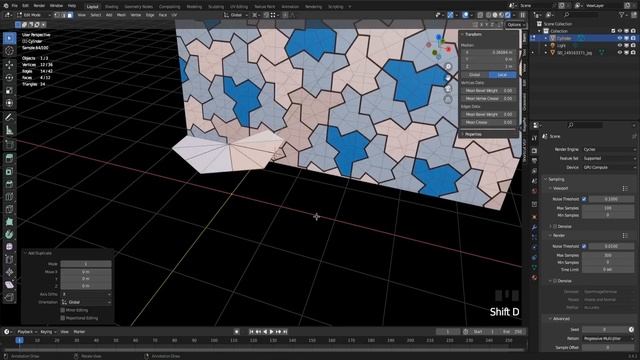Click the auto keying record button
Image resolution: width=640 pixels, height=360 pixels.
tap(236, 332)
